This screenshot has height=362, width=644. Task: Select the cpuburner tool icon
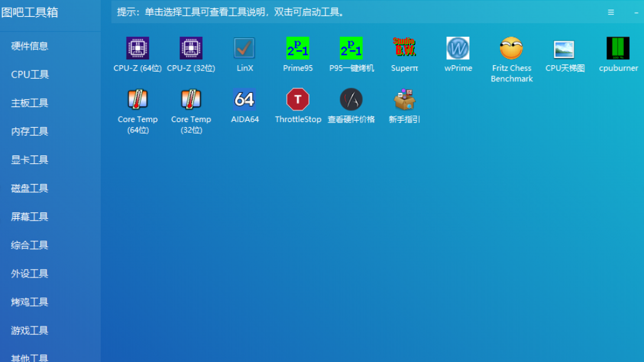(x=618, y=48)
